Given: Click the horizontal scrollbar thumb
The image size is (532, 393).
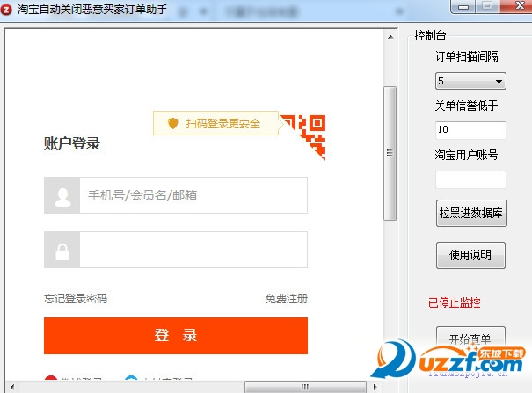Looking at the screenshot, I should tap(305, 387).
